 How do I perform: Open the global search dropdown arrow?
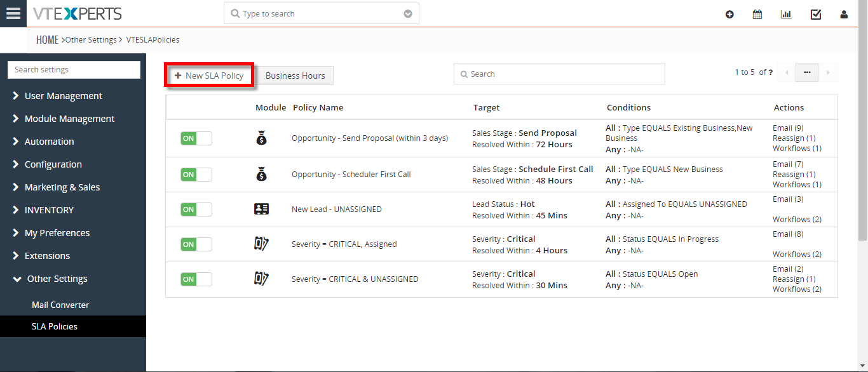(x=408, y=14)
